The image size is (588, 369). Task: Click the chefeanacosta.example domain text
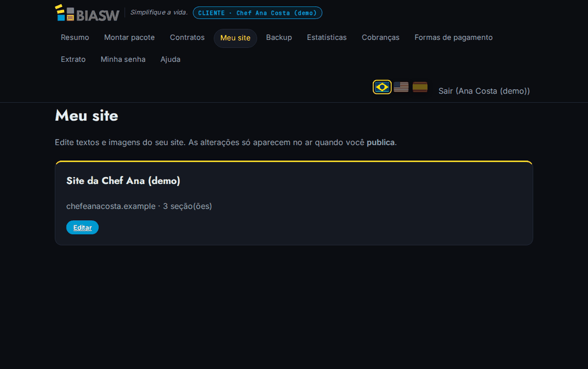tap(111, 206)
